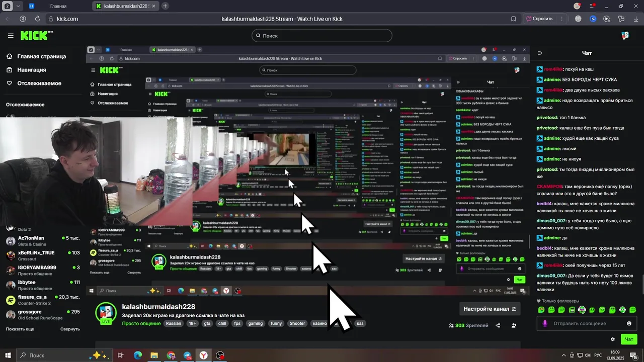Send message with green Чат button
The height and width of the screenshot is (362, 644).
click(x=629, y=339)
